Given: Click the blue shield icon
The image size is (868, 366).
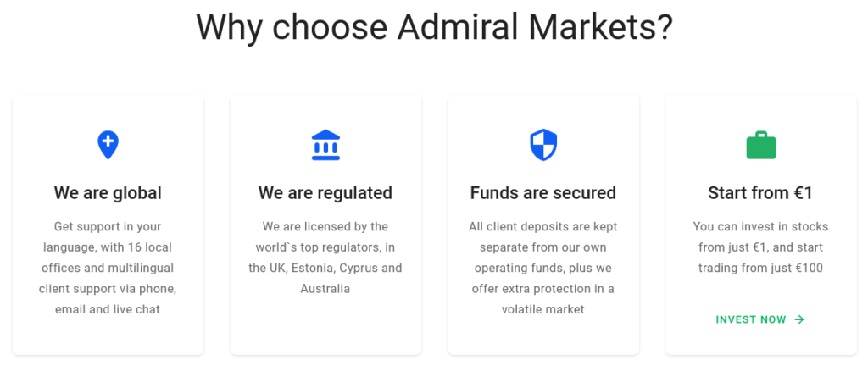Looking at the screenshot, I should (x=543, y=145).
